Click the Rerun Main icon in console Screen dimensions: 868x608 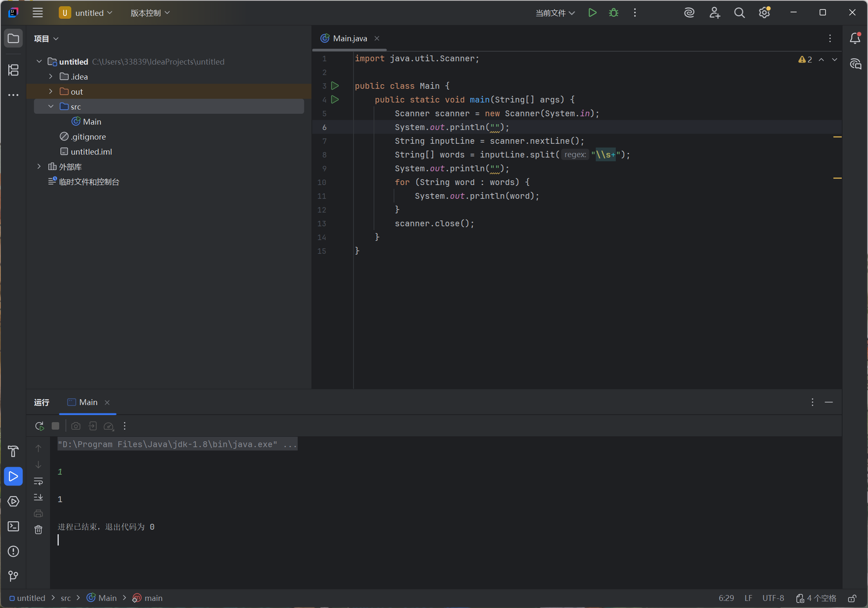(x=40, y=426)
